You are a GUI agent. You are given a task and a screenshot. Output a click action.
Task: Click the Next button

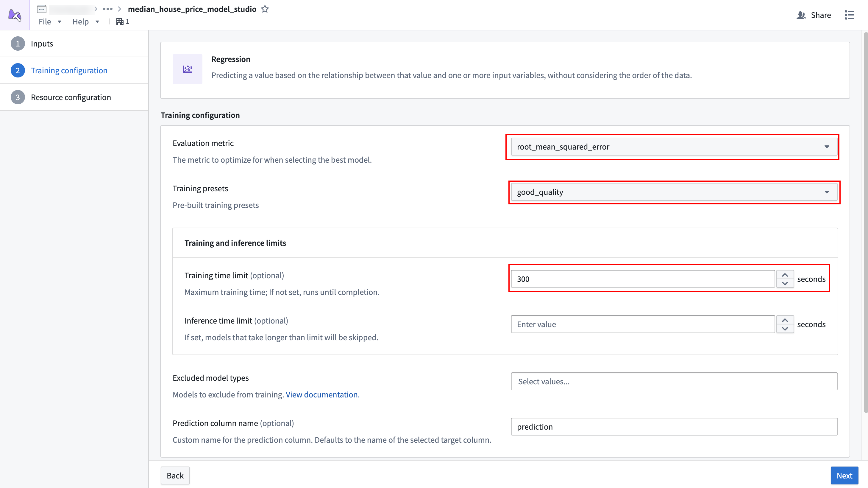(844, 475)
